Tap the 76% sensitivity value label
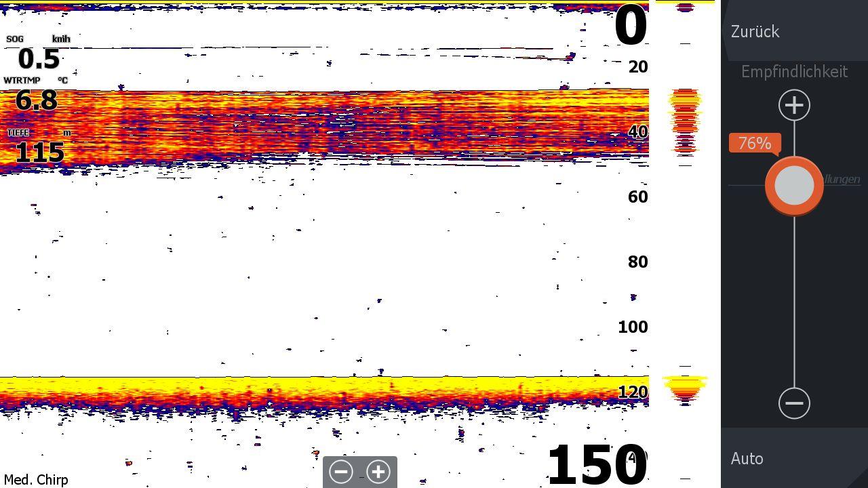The image size is (868, 488). point(754,143)
